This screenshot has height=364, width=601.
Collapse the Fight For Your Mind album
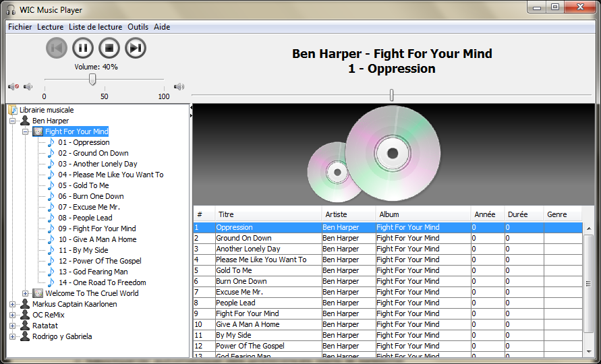coord(26,131)
